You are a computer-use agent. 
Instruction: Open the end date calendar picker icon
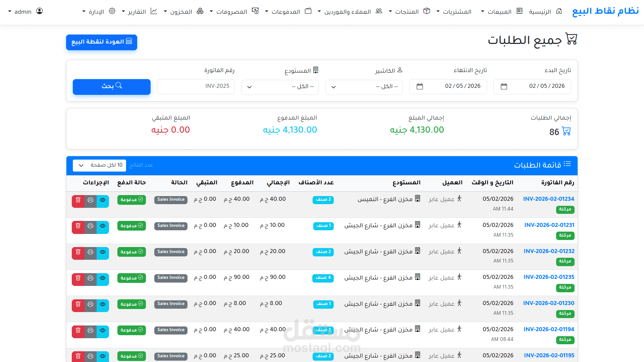pyautogui.click(x=419, y=86)
